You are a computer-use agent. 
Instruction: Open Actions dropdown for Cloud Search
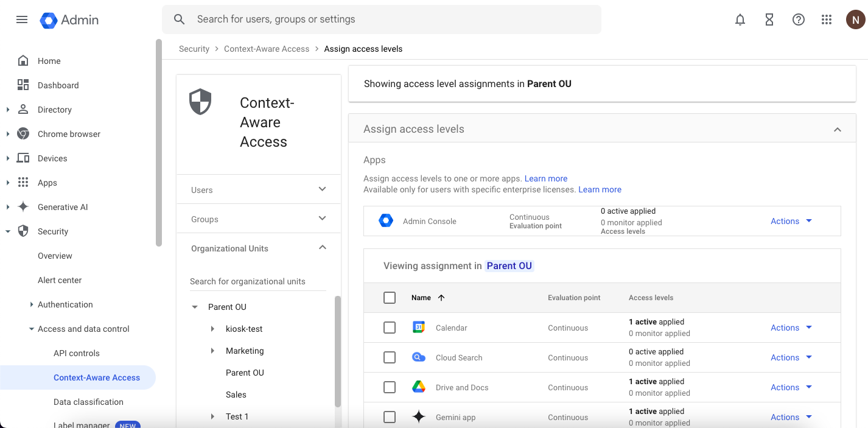tap(791, 357)
